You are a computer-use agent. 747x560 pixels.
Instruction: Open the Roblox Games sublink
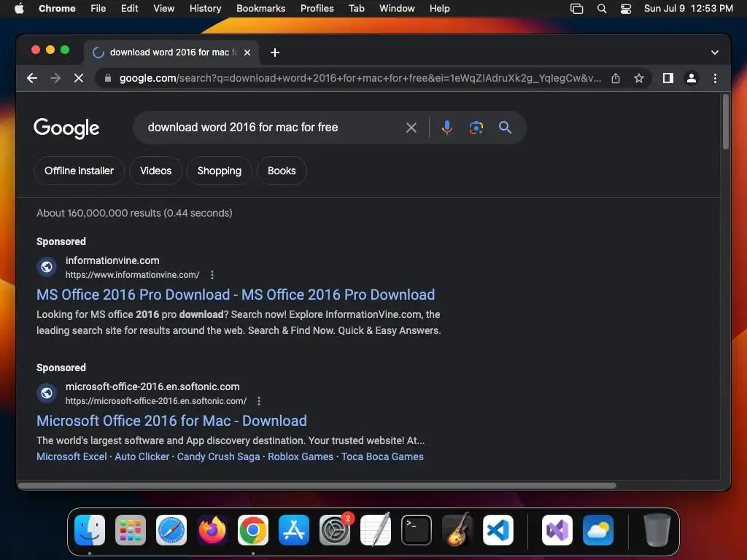point(301,456)
